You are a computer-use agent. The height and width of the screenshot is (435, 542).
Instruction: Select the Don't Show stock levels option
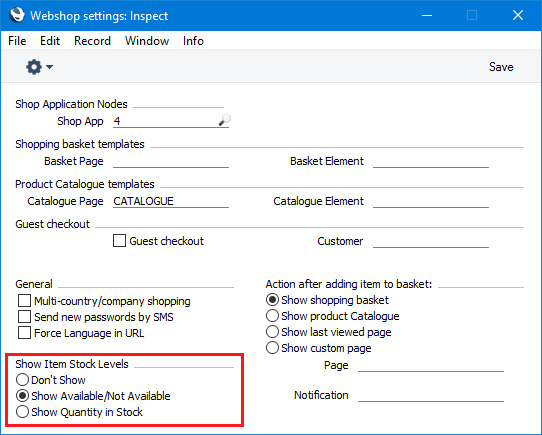point(22,380)
